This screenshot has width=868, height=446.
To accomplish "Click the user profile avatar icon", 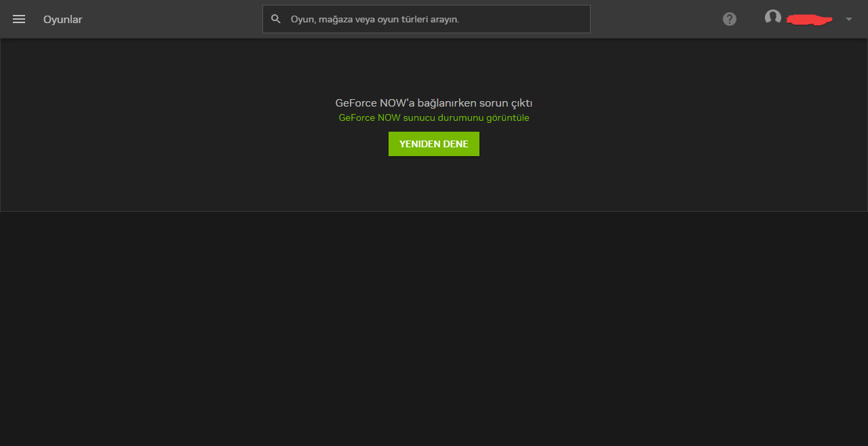I will click(773, 18).
